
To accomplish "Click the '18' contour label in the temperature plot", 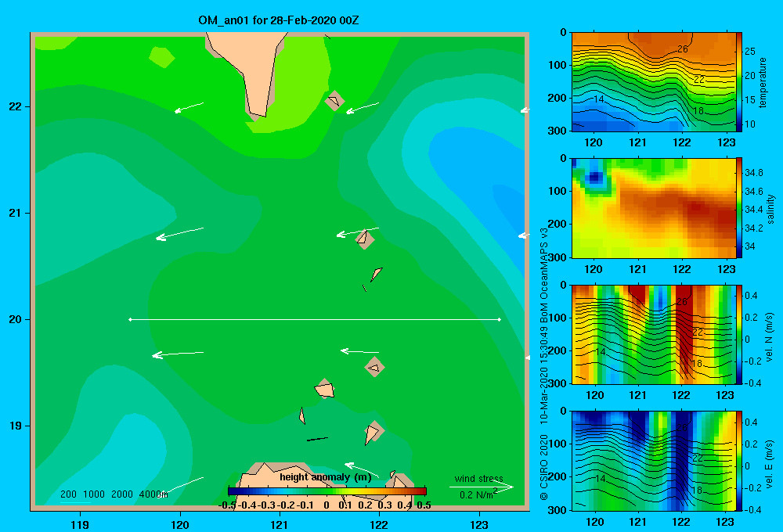I will pyautogui.click(x=698, y=111).
